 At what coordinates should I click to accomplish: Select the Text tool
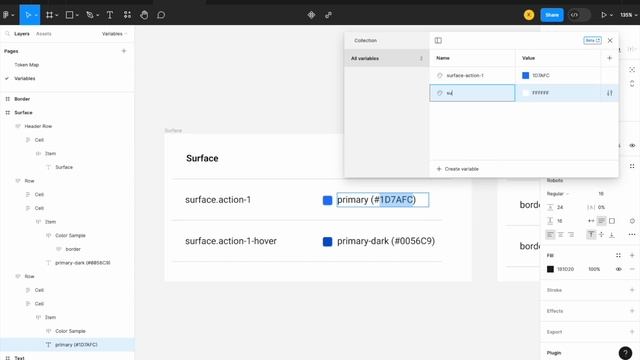click(x=110, y=15)
